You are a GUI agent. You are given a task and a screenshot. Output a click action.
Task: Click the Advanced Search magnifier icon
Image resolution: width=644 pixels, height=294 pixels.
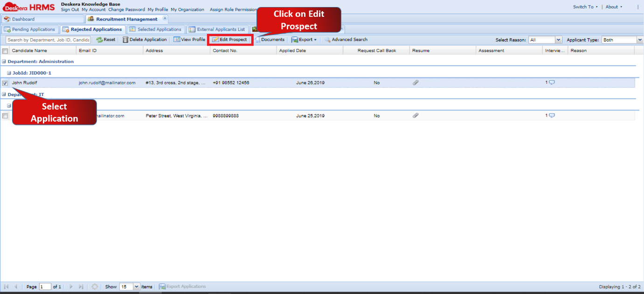pyautogui.click(x=328, y=40)
